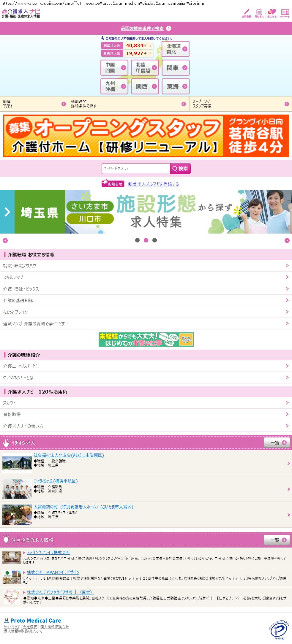Click the Proto Medical Care footer logo
Image resolution: width=292 pixels, height=644 pixels.
pos(32,620)
